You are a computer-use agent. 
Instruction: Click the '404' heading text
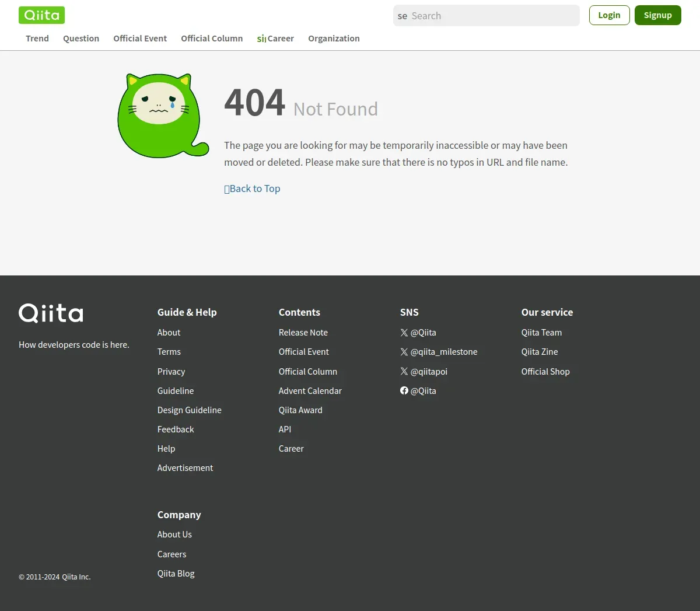(x=255, y=103)
